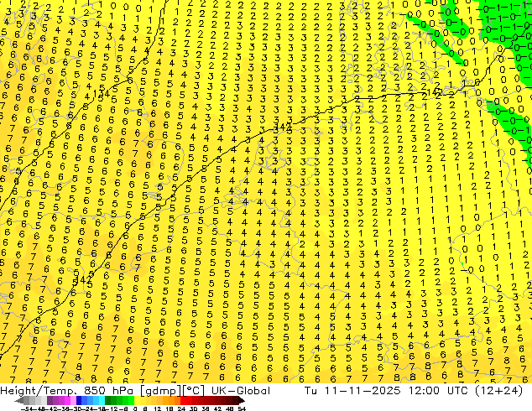Click the "11-11-2025" forecast date
Viewport: 532px width, 411px height.
362,391
